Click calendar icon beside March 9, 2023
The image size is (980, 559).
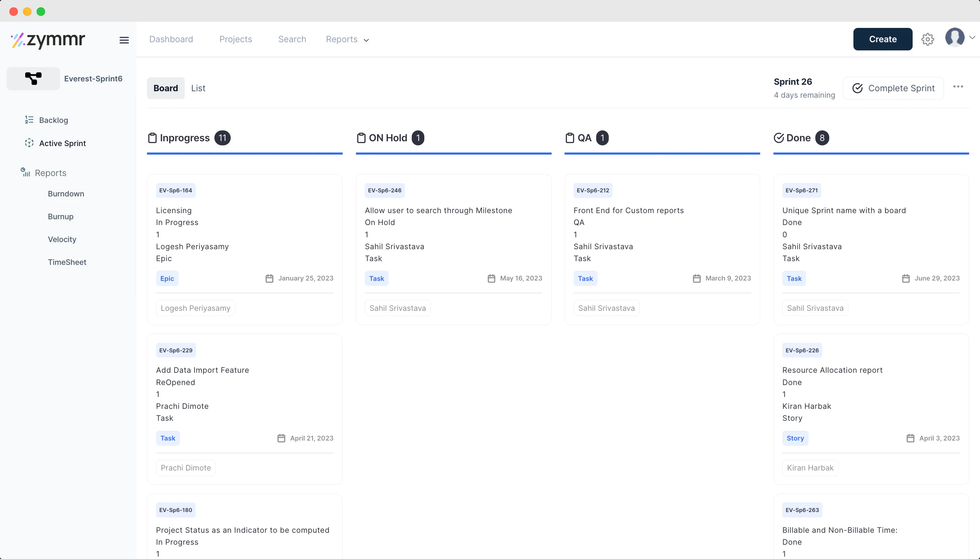[x=697, y=278]
